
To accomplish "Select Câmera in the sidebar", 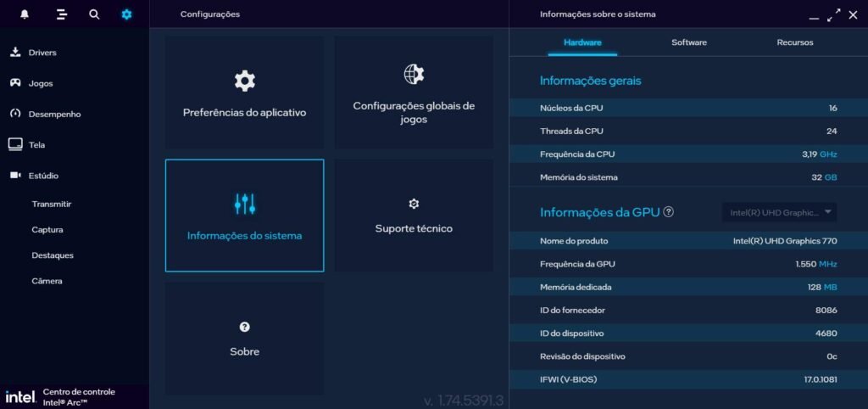I will click(47, 281).
